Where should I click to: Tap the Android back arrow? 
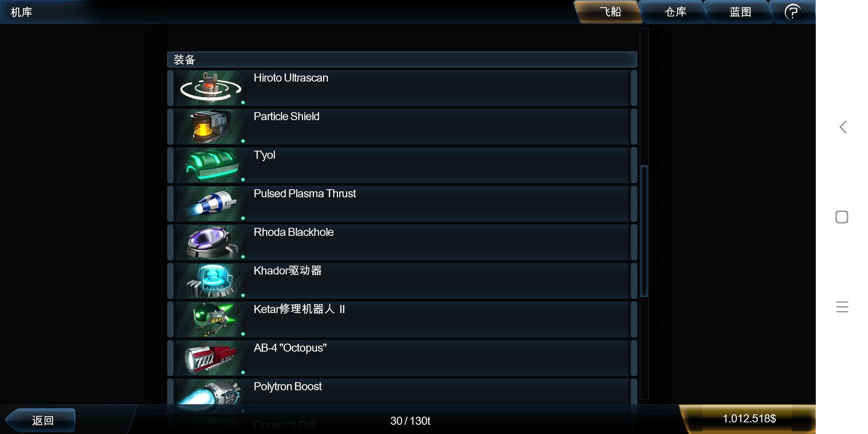(843, 127)
